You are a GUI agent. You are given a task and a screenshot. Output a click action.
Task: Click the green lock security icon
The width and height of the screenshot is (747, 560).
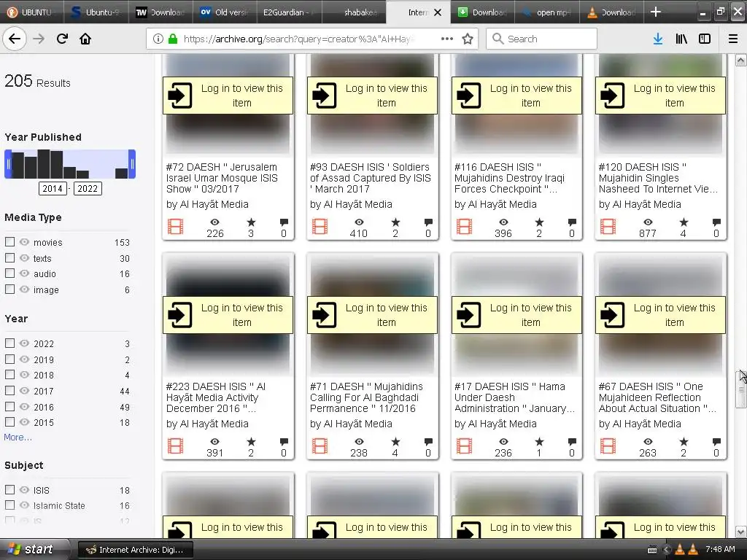[173, 39]
